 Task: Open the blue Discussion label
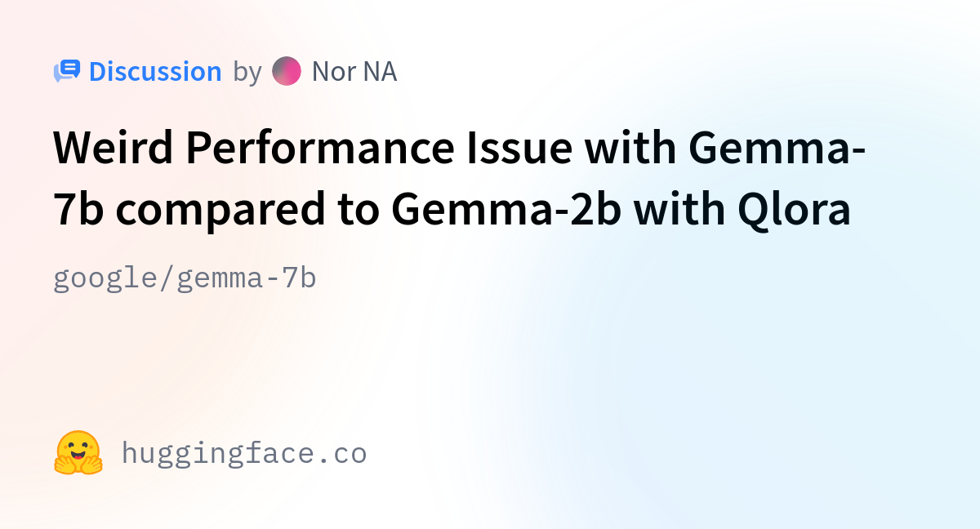click(x=155, y=72)
